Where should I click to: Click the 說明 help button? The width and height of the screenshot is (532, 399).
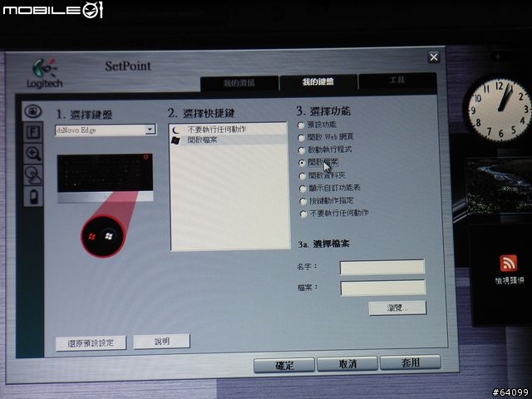coord(161,342)
